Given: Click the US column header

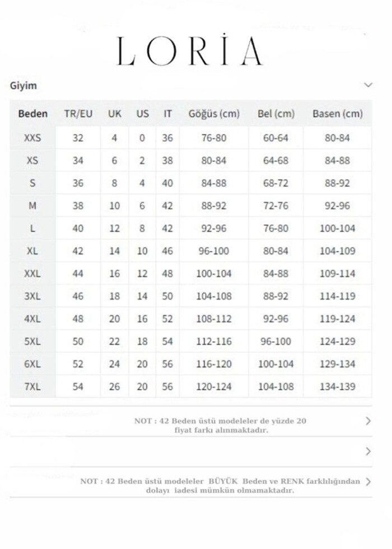Looking at the screenshot, I should (142, 114).
